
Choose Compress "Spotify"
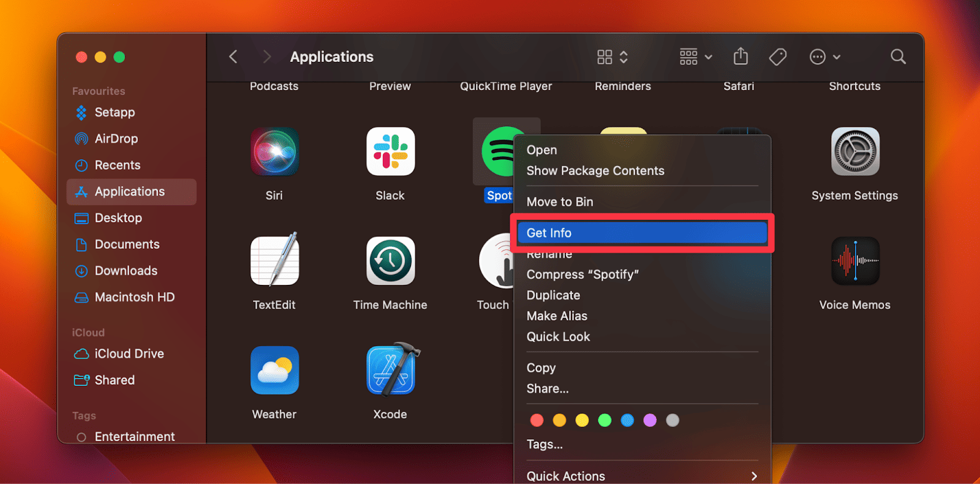[642, 274]
